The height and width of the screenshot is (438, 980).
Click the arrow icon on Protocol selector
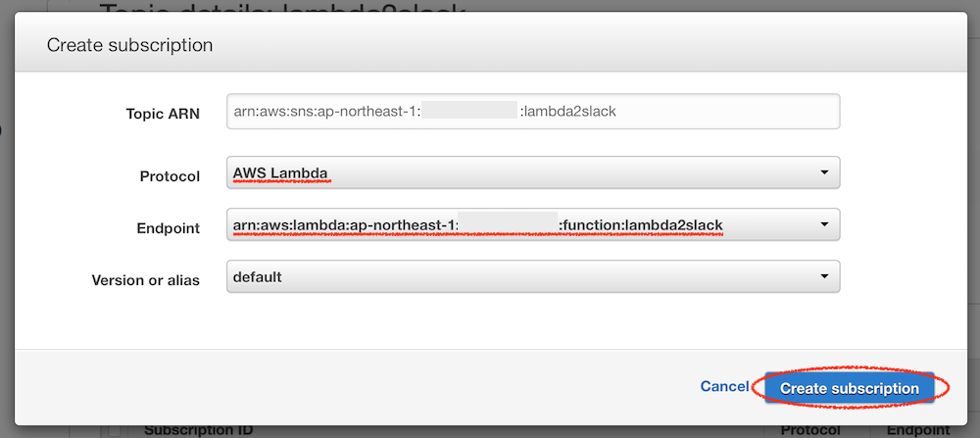tap(823, 173)
